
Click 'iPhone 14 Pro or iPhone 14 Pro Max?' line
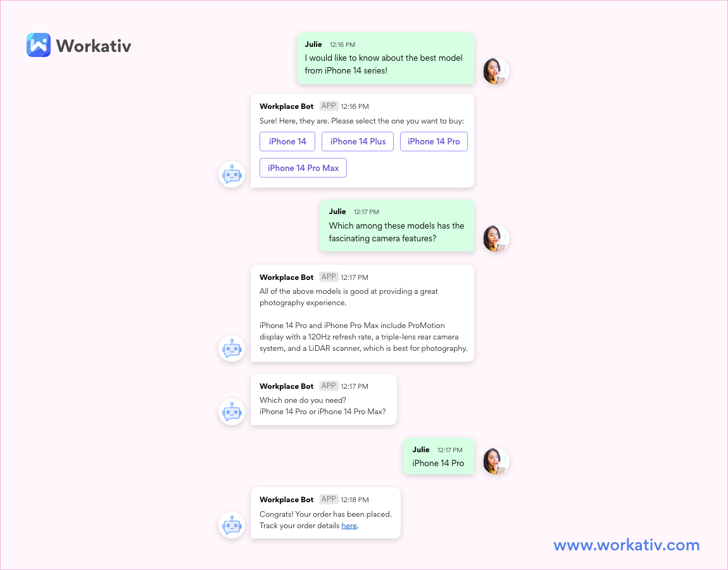(x=323, y=412)
